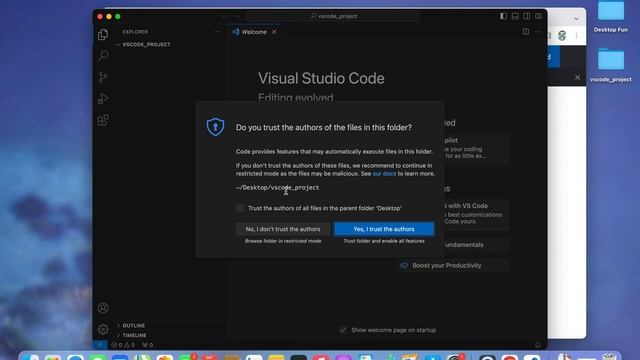Click the errors and warnings status indicator
Screen dimensions: 640x360
(123, 345)
